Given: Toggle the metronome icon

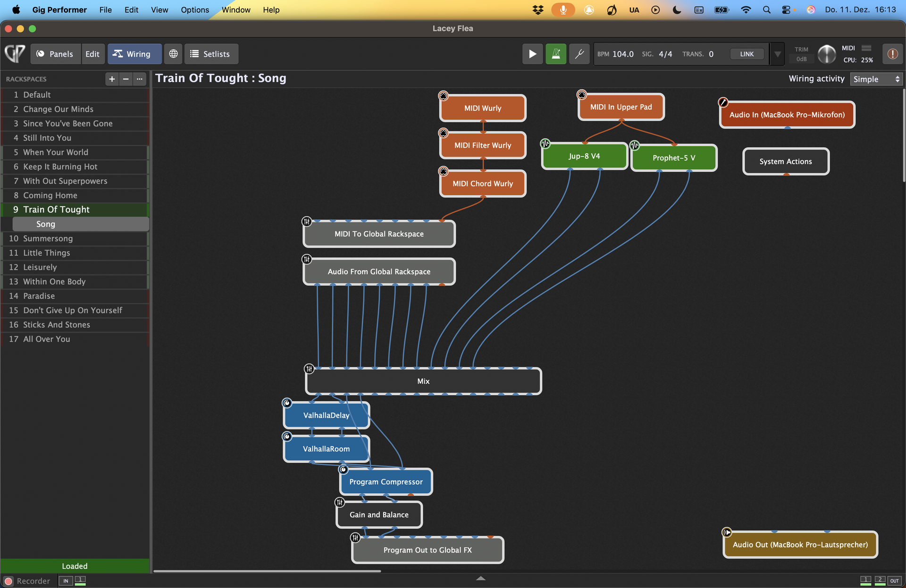Looking at the screenshot, I should point(556,54).
